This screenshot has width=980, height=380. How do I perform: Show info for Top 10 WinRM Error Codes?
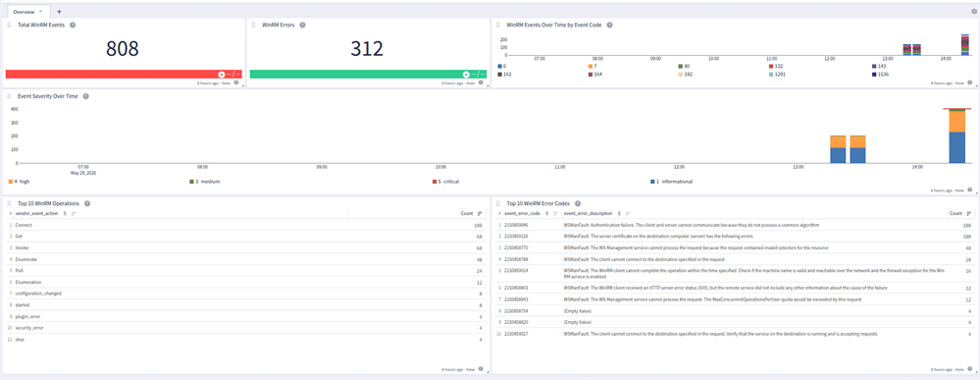(x=578, y=203)
